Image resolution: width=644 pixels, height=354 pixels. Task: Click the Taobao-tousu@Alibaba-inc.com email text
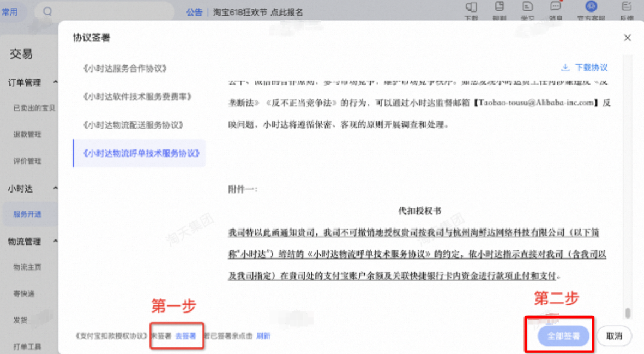point(536,103)
